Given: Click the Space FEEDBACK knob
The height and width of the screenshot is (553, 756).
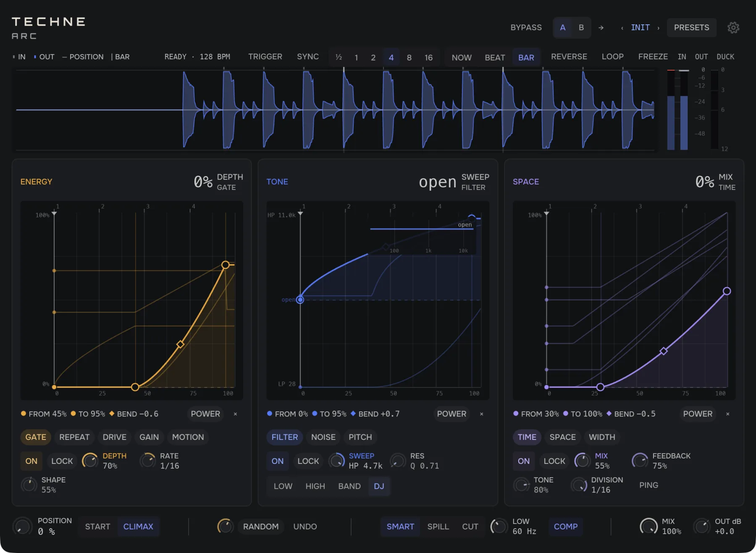Looking at the screenshot, I should pos(640,461).
